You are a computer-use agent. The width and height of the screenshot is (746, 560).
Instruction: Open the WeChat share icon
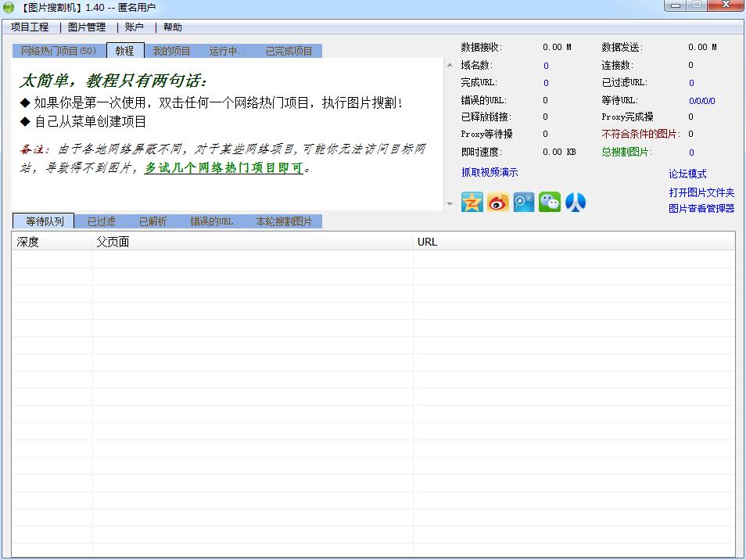coord(550,203)
